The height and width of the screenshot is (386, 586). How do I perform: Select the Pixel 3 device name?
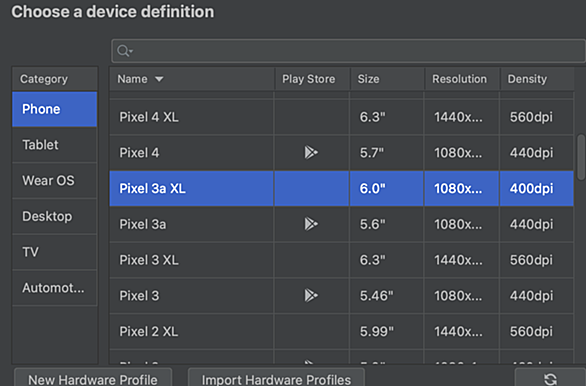pos(139,296)
